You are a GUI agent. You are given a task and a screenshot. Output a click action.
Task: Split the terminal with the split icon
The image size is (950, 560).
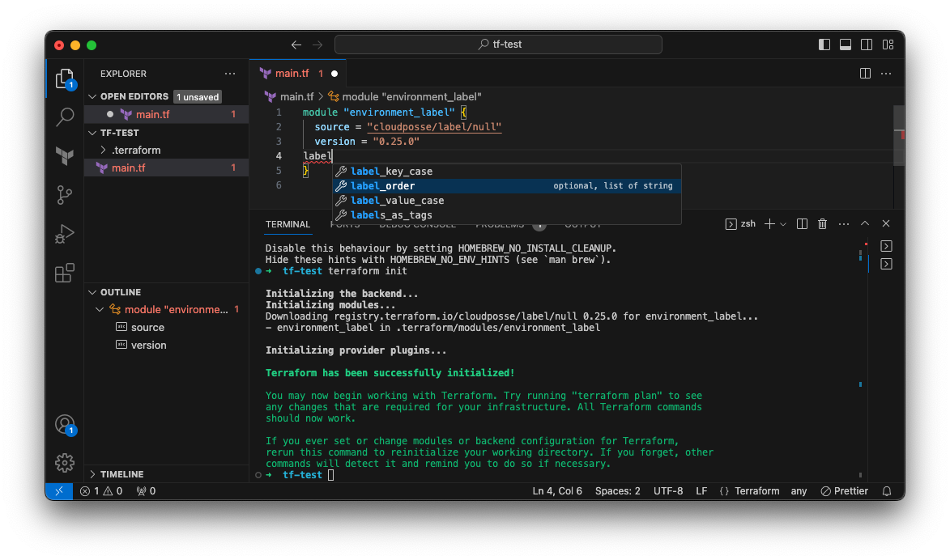pyautogui.click(x=801, y=223)
